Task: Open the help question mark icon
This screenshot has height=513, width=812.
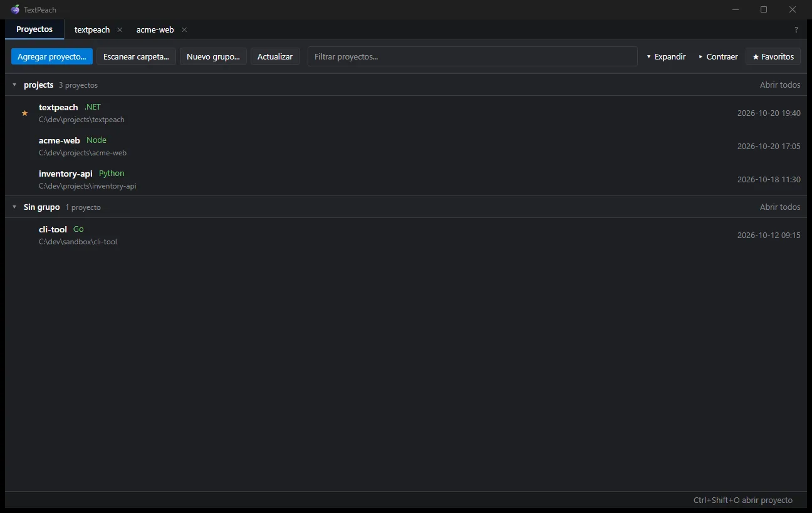Action: [x=796, y=30]
